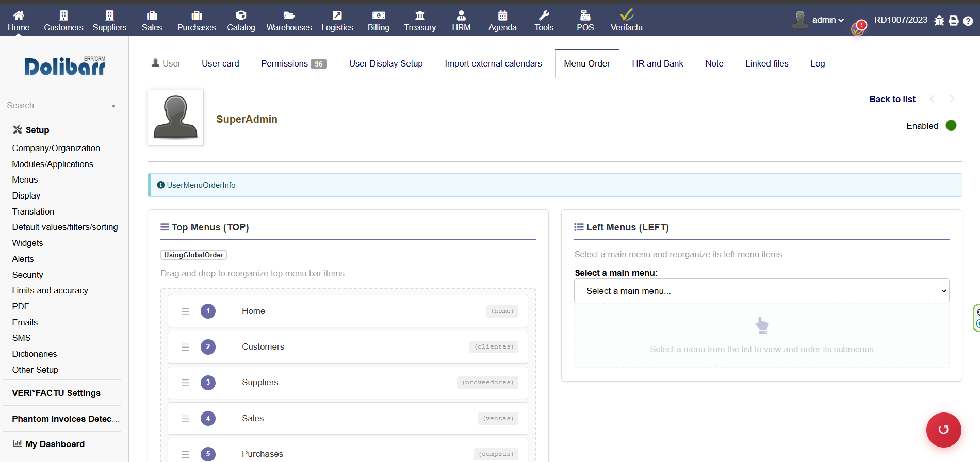Click the Back to list link

click(892, 99)
